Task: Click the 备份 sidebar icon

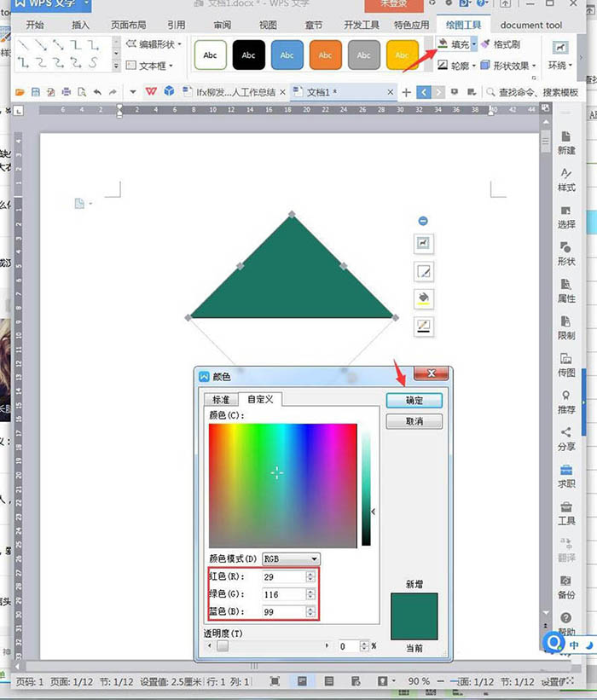Action: coord(565,587)
